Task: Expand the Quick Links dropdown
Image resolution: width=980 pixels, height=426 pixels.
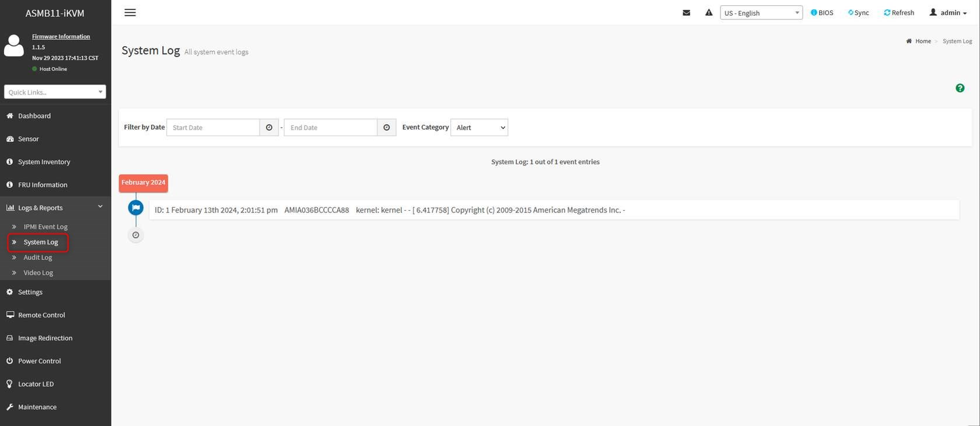Action: click(x=55, y=92)
